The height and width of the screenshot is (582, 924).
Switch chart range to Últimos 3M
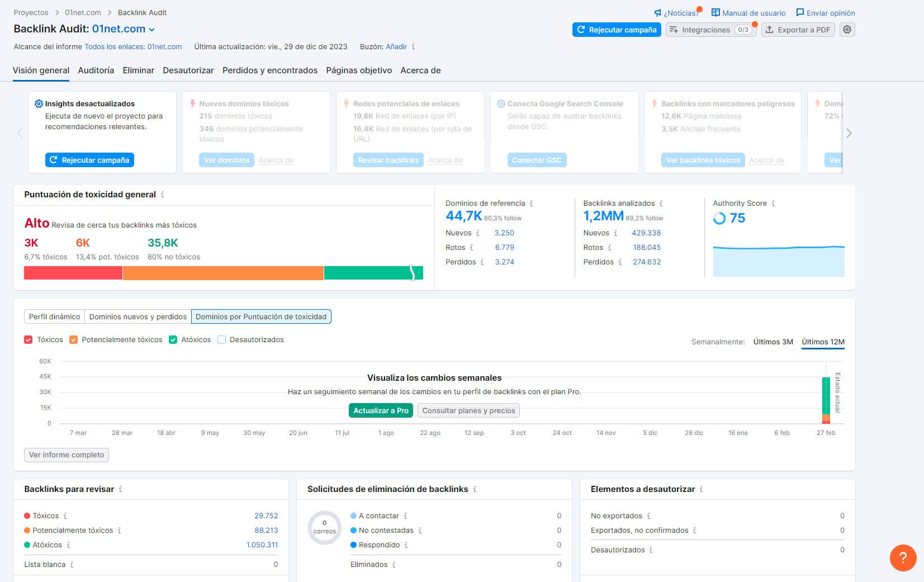point(773,342)
